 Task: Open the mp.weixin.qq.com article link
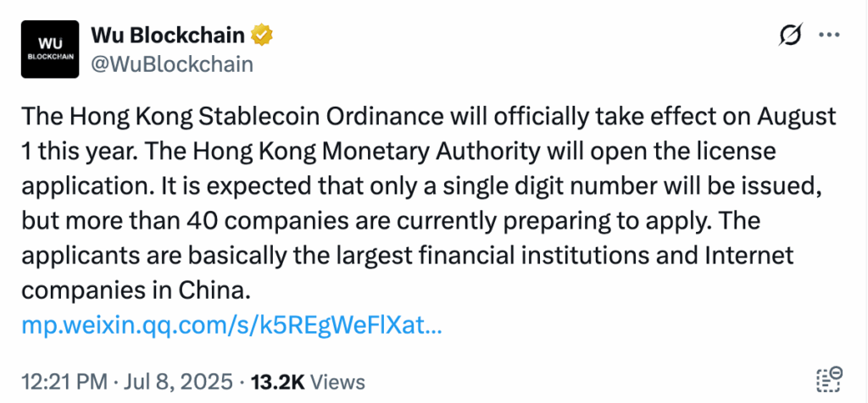(231, 324)
